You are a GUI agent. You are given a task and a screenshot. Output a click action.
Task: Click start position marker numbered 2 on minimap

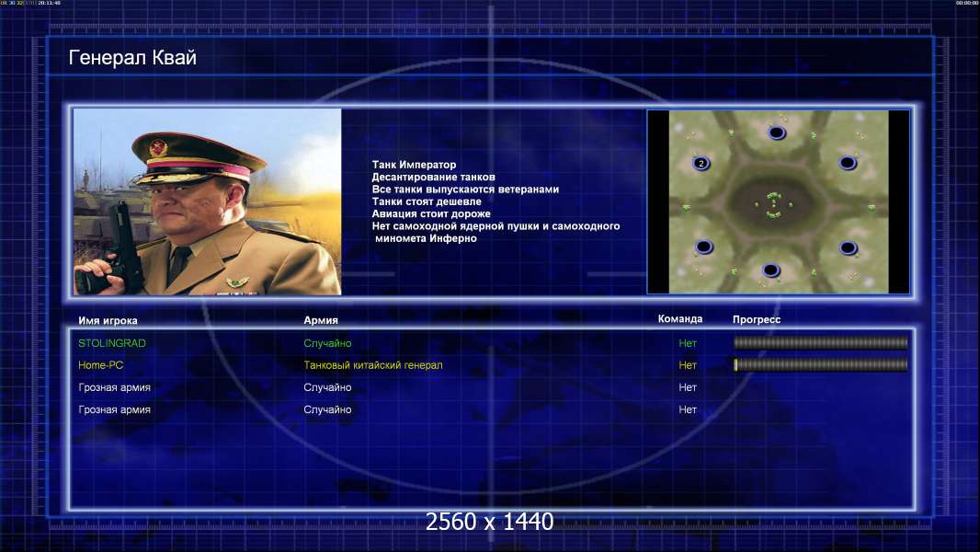(x=701, y=163)
